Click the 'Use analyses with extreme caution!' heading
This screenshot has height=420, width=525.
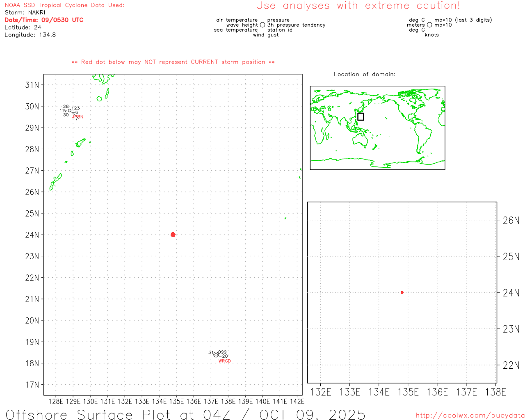(x=358, y=6)
